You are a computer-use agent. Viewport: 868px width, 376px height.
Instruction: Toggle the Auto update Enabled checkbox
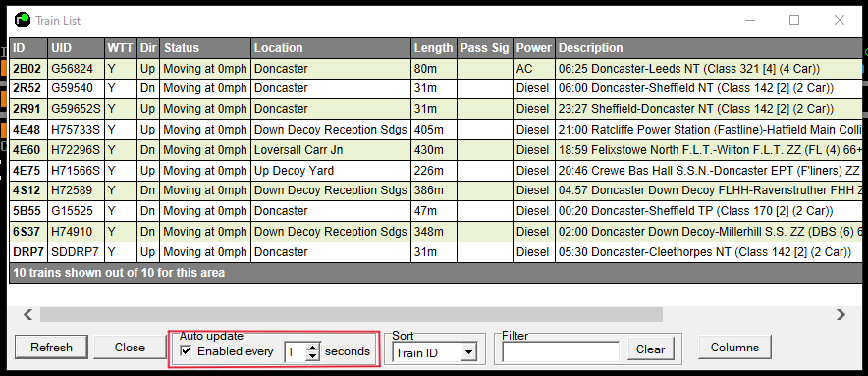pyautogui.click(x=187, y=351)
